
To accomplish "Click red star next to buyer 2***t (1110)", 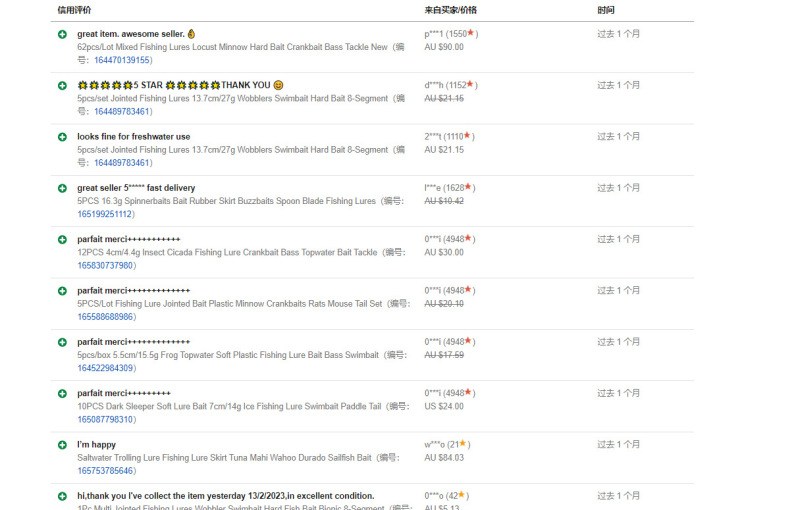I will [x=467, y=136].
